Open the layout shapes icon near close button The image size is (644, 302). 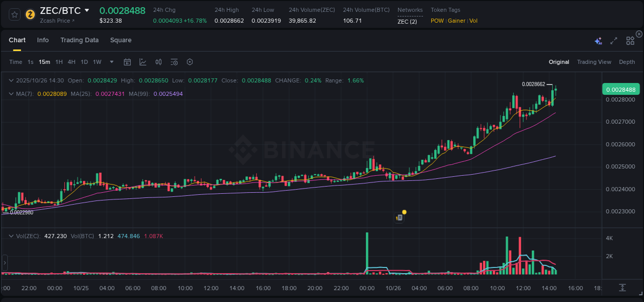630,40
